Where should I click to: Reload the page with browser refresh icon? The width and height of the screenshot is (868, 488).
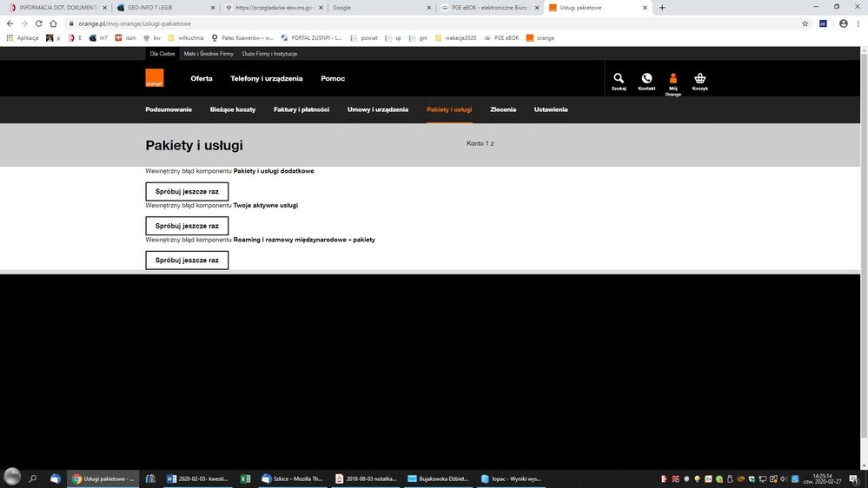click(38, 23)
